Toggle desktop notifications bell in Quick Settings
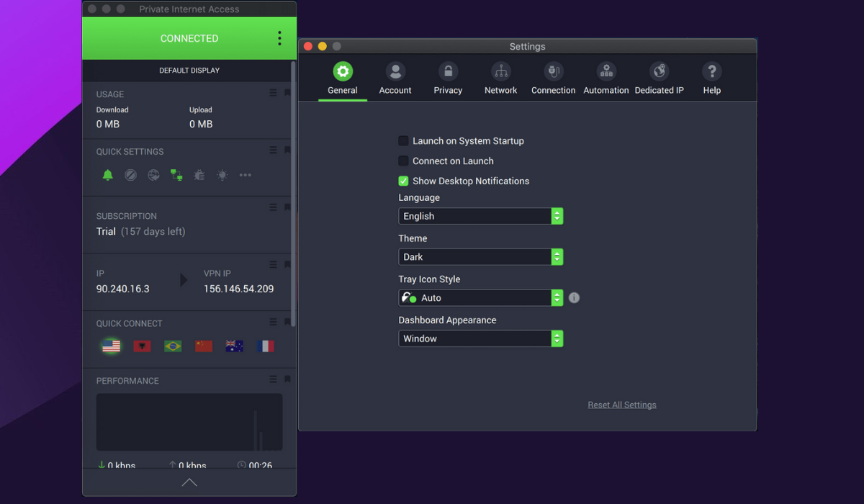Viewport: 864px width, 504px height. (x=108, y=175)
